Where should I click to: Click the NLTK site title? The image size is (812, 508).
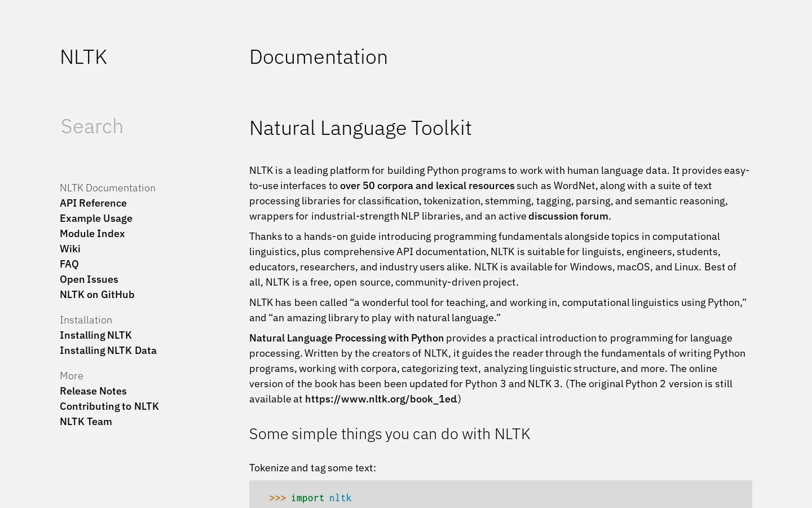coord(83,57)
